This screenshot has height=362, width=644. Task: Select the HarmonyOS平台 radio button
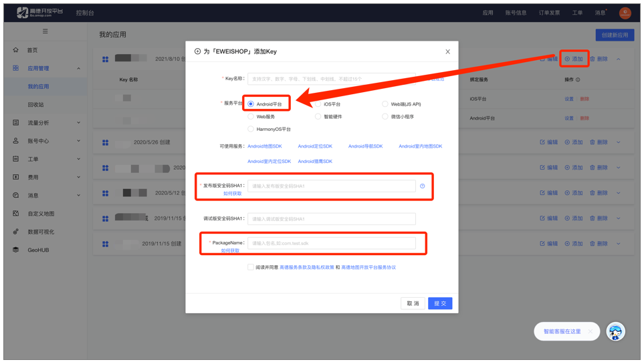(x=251, y=129)
